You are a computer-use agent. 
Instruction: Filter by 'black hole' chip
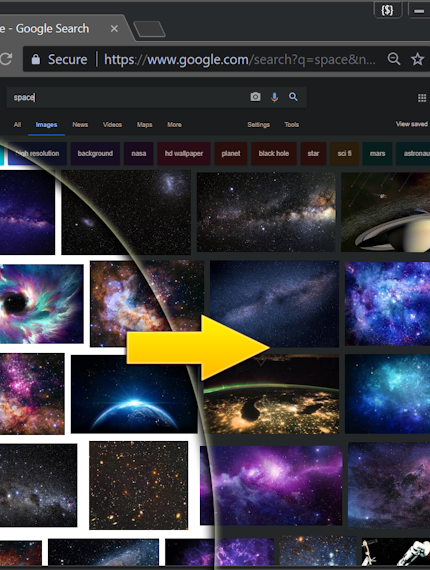tap(274, 153)
